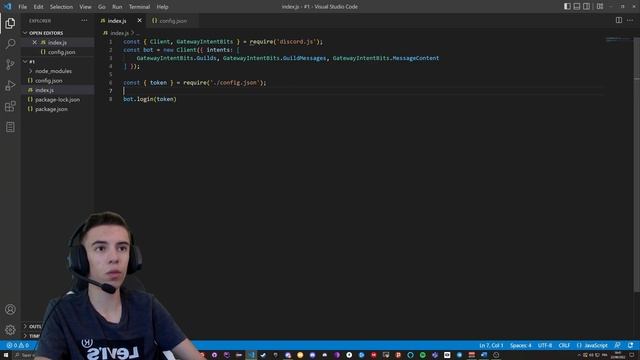Open the Source Control view
640x360 pixels.
pyautogui.click(x=10, y=64)
